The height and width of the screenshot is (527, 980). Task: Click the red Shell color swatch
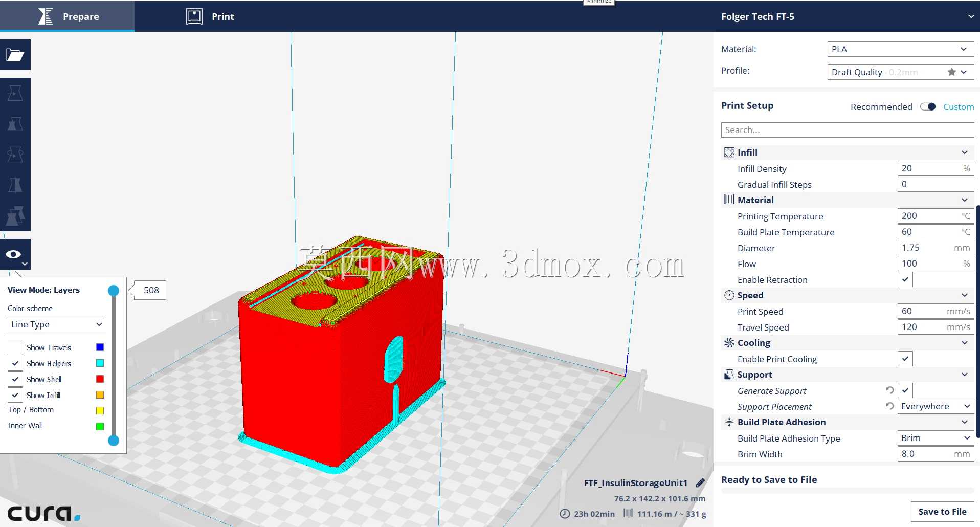pos(100,379)
